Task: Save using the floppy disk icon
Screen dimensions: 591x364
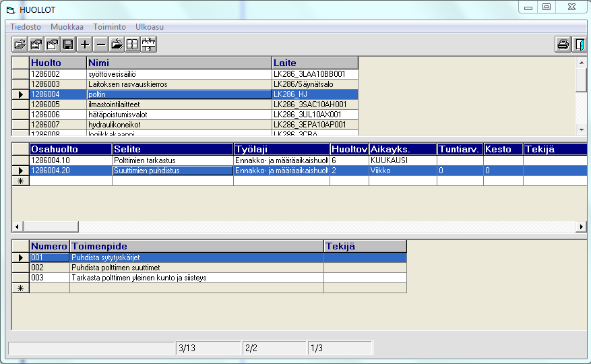Action: (x=68, y=44)
